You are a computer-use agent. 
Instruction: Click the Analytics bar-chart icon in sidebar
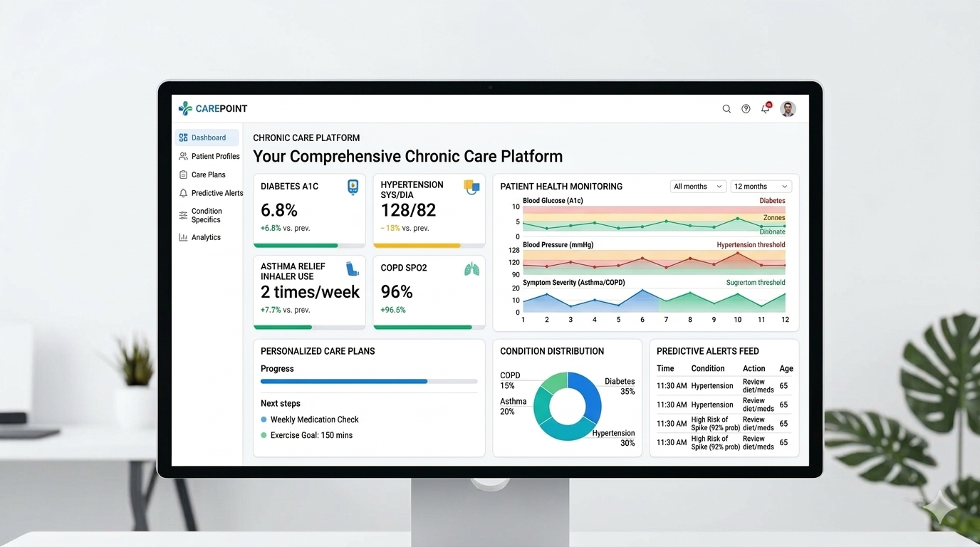click(x=184, y=237)
